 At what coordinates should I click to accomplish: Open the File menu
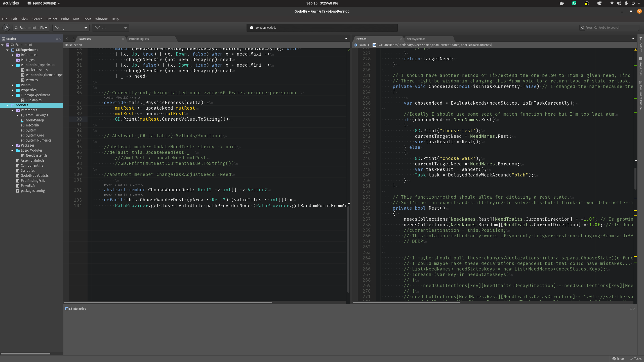click(x=5, y=19)
